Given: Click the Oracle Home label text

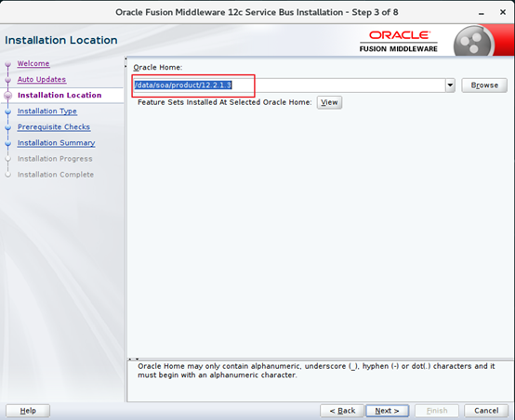Looking at the screenshot, I should pyautogui.click(x=158, y=67).
